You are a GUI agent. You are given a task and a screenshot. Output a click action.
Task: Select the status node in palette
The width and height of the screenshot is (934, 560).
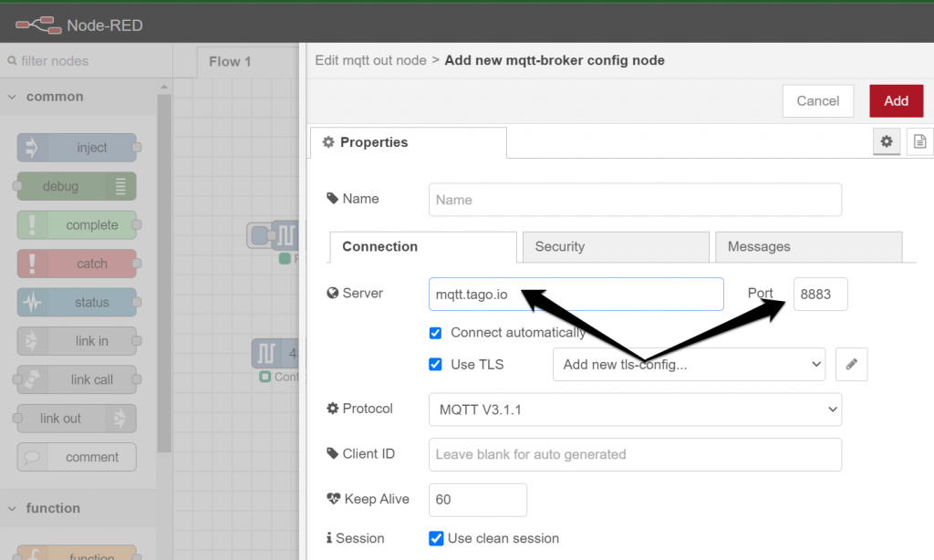tap(77, 303)
